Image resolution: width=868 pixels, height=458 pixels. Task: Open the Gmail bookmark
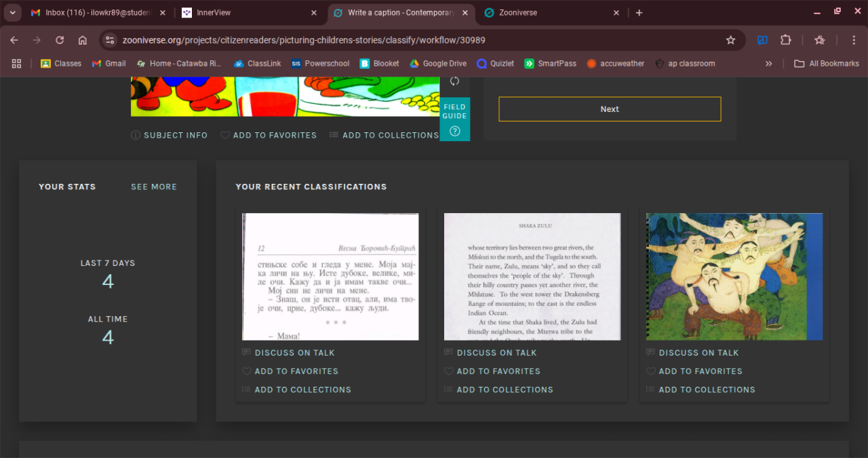(109, 63)
